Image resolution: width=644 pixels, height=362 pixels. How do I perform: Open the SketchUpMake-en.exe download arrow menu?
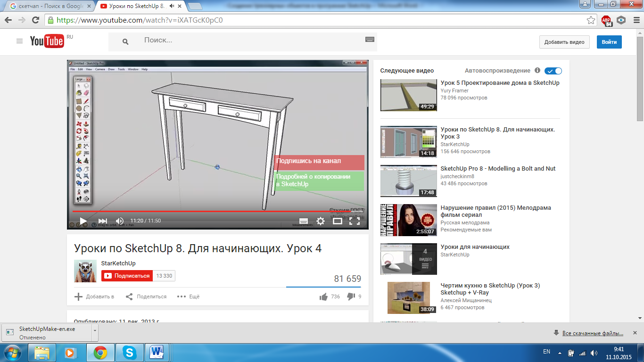[95, 332]
